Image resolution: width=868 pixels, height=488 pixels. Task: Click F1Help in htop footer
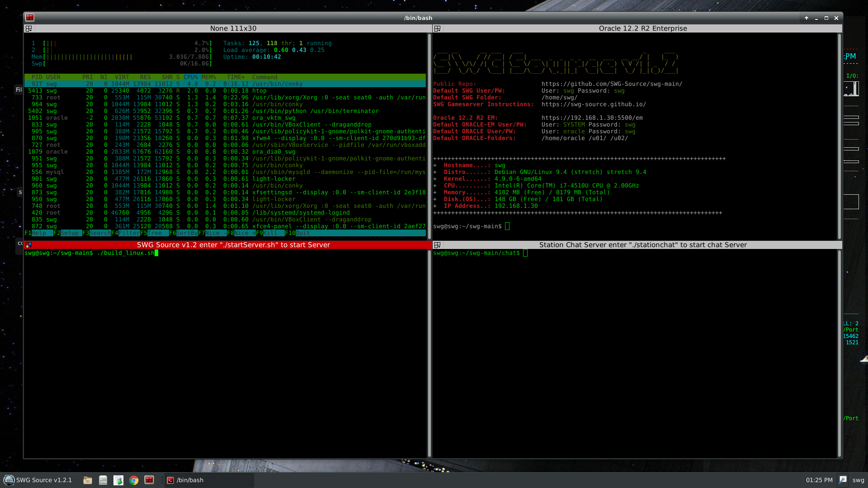39,233
